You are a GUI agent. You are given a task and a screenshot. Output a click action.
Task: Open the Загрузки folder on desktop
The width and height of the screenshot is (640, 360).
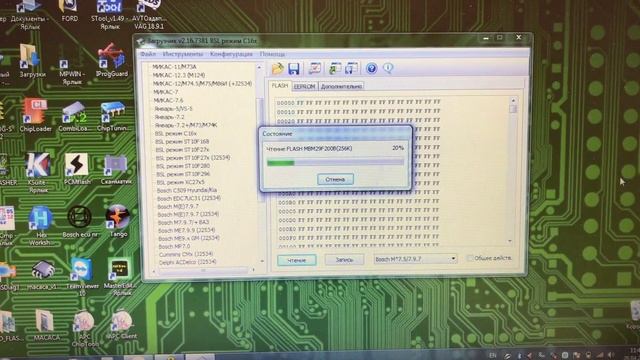[x=32, y=60]
